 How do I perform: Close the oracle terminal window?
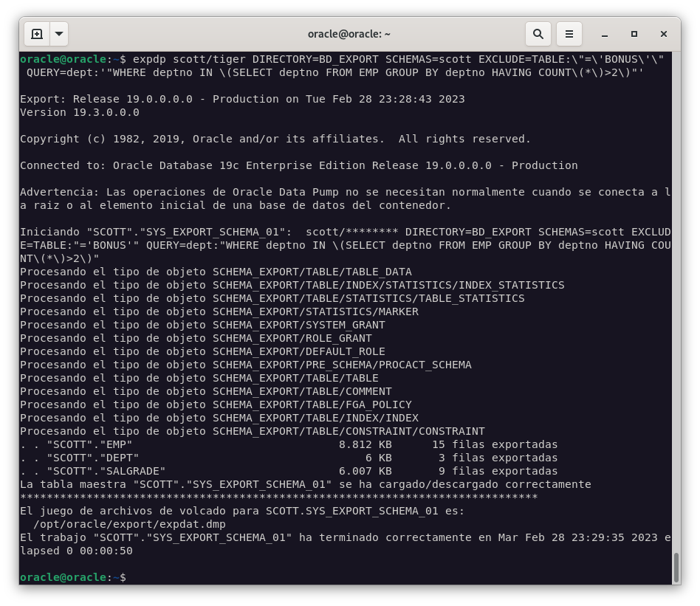coord(663,34)
